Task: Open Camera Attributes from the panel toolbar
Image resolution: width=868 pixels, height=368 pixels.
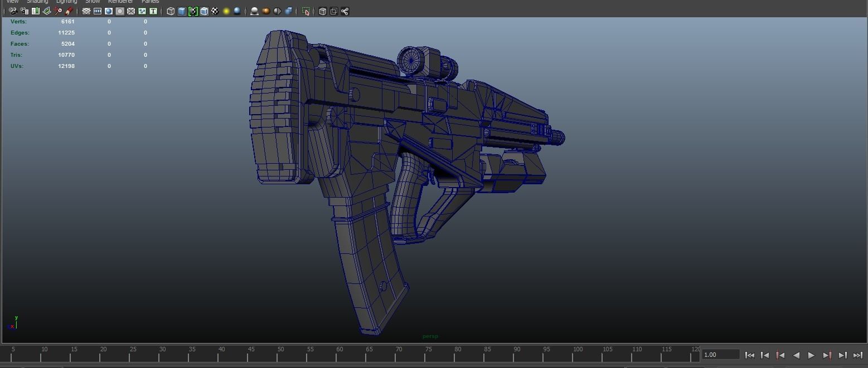Action: tap(25, 11)
